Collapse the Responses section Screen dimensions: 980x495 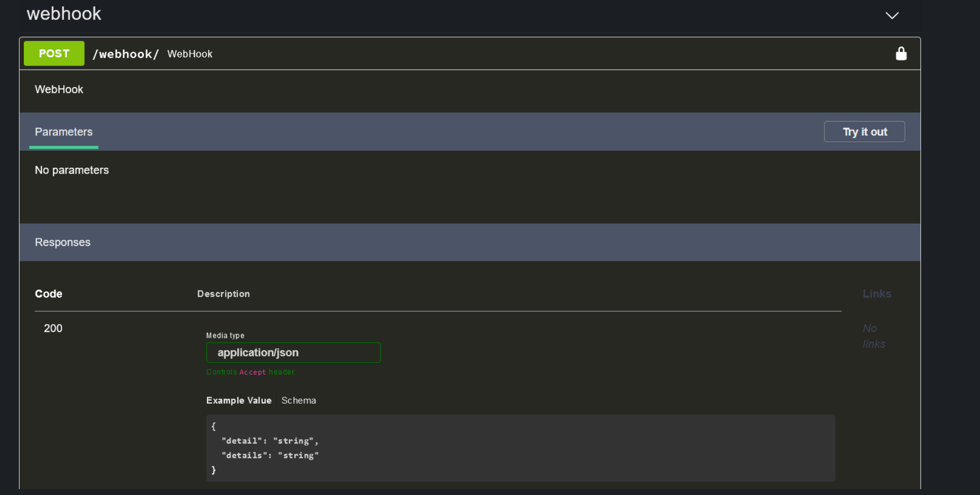pos(63,242)
